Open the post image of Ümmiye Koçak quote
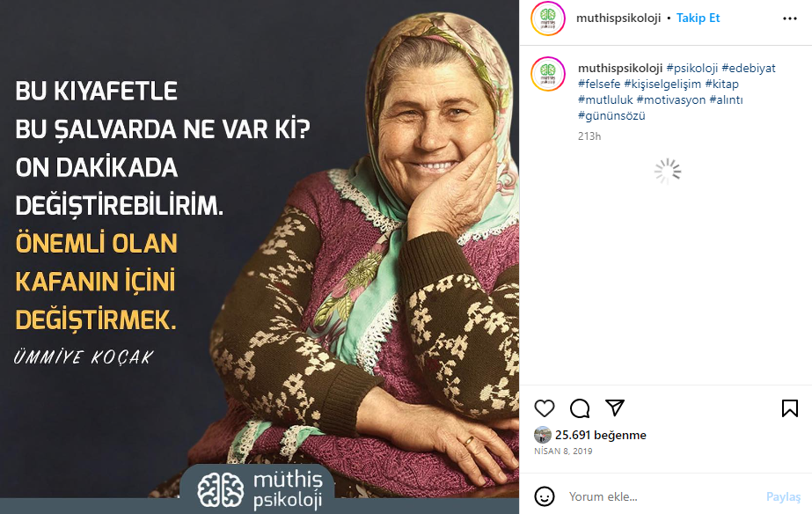 click(x=260, y=257)
